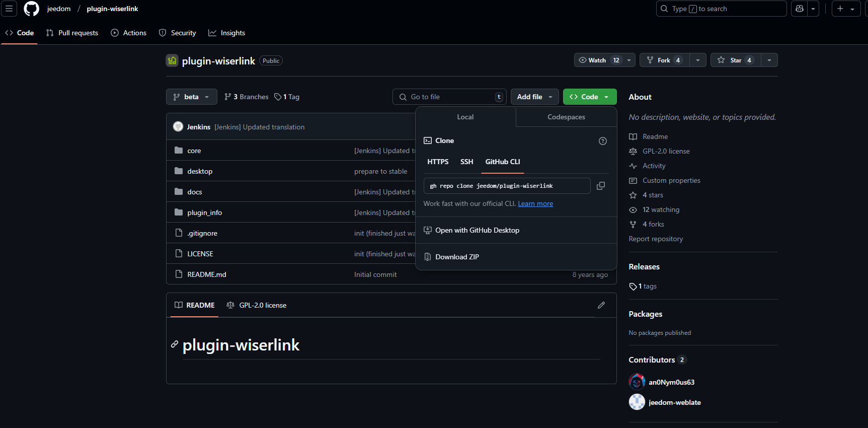Viewport: 868px width, 428px height.
Task: View the 3 Branches link
Action: pos(246,97)
